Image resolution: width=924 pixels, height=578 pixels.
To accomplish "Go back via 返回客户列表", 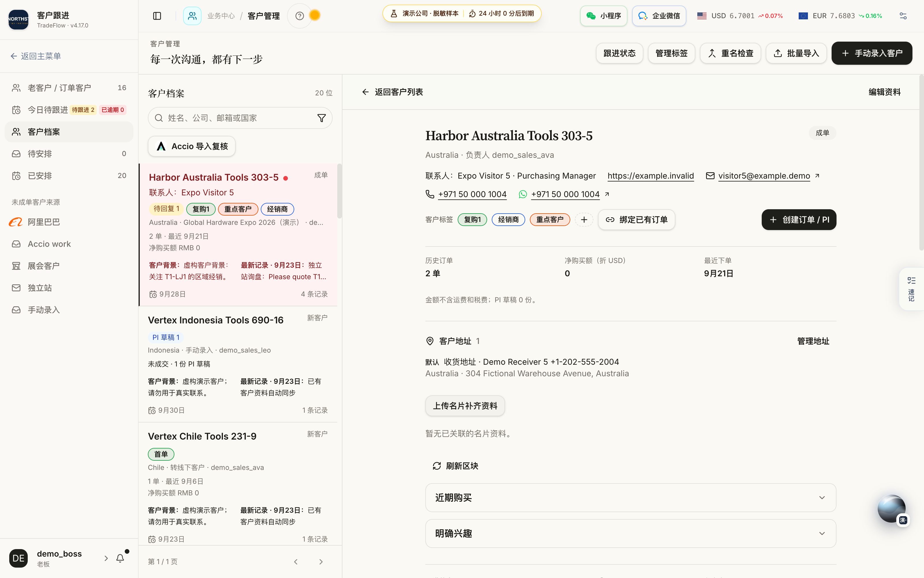I will tap(392, 92).
